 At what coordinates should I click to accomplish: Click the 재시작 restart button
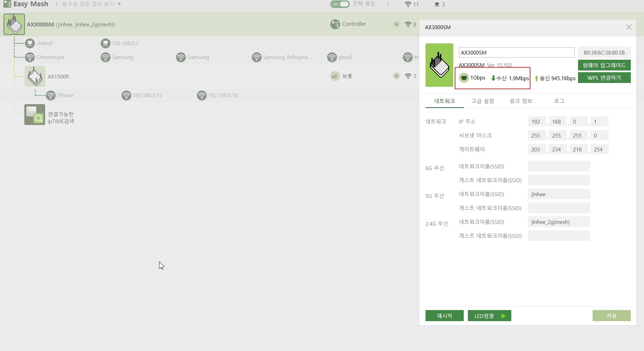444,316
